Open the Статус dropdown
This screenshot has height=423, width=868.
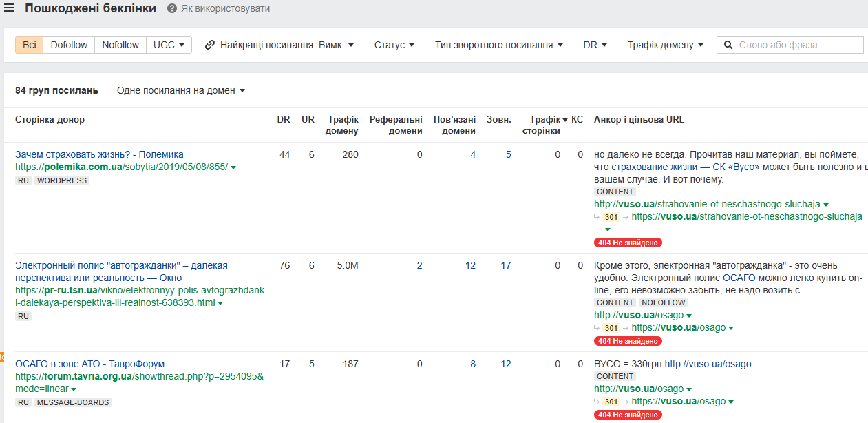coord(394,45)
